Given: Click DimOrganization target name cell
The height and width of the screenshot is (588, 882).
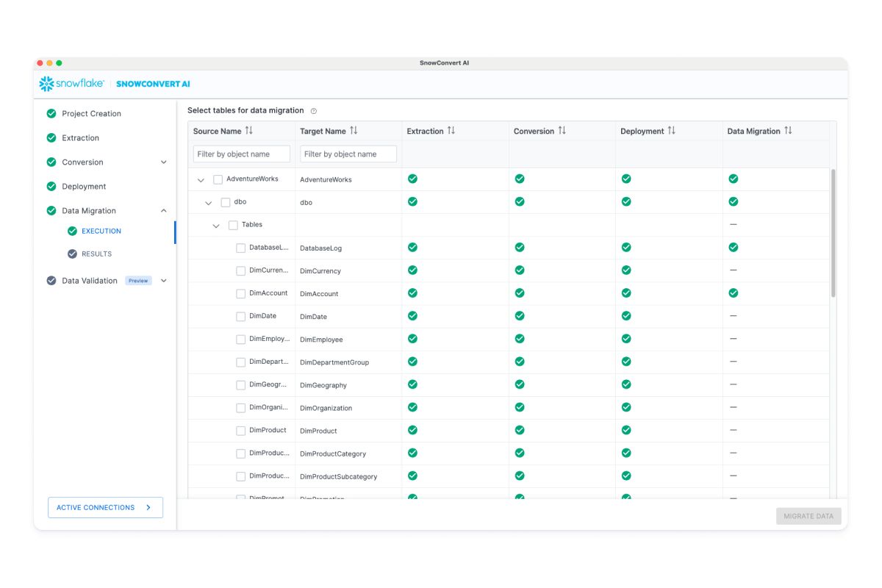Looking at the screenshot, I should click(x=326, y=408).
